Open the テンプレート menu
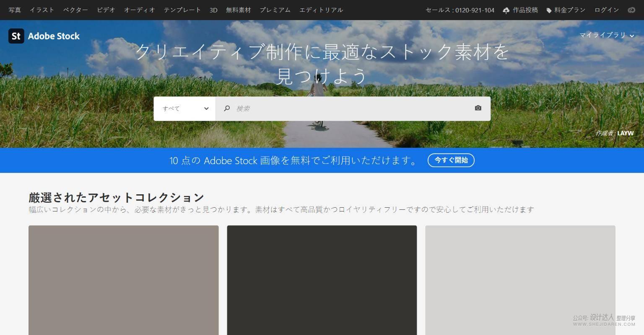This screenshot has height=335, width=644. [x=182, y=10]
